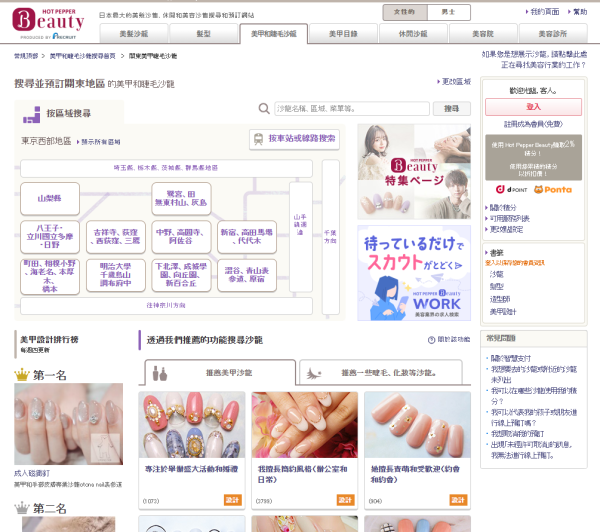Click the 往神奈川方向 bar
Image resolution: width=600 pixels, height=532 pixels.
(166, 305)
